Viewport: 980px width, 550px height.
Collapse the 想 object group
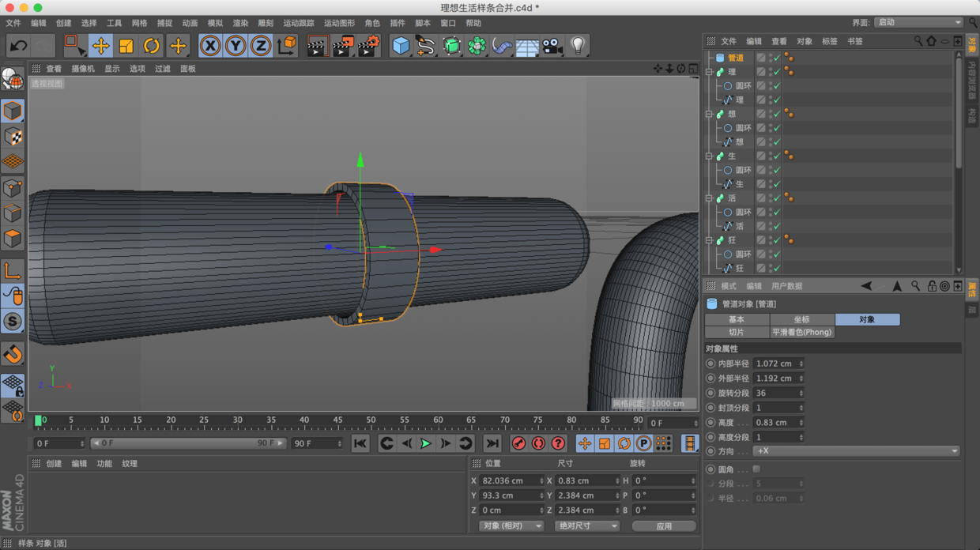(x=710, y=114)
